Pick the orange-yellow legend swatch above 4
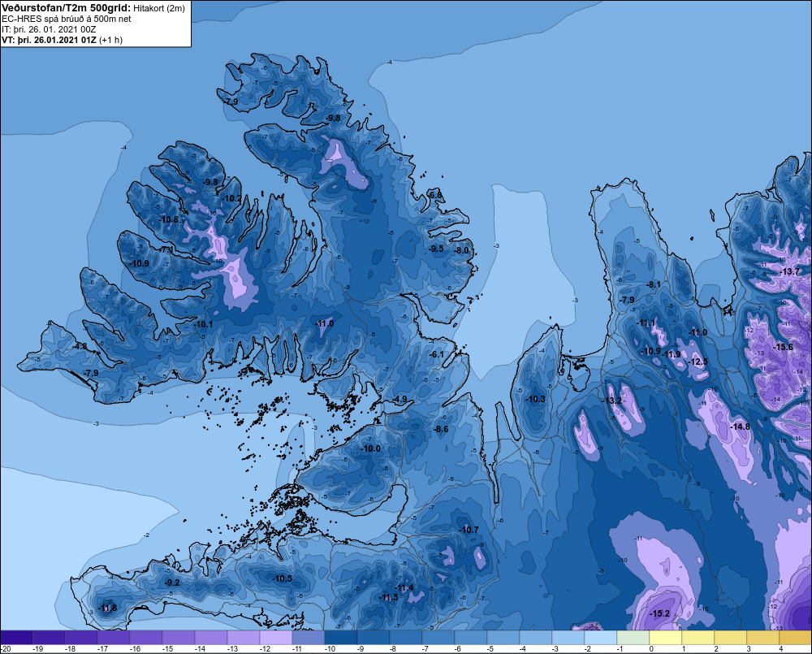 [796, 638]
